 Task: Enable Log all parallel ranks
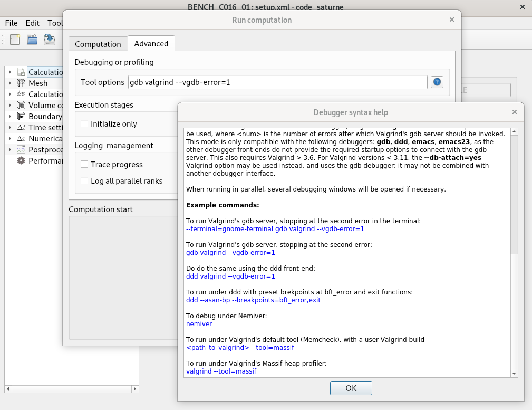[x=84, y=180]
